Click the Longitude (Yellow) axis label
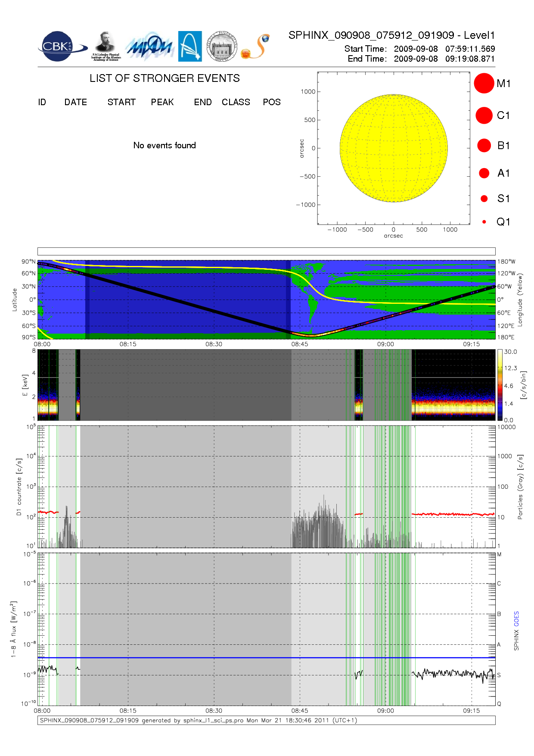The image size is (534, 756). 520,299
